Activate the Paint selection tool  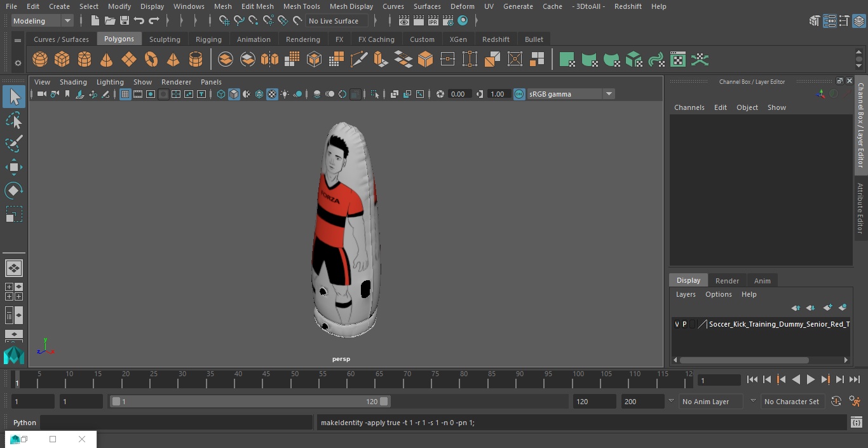tap(14, 144)
